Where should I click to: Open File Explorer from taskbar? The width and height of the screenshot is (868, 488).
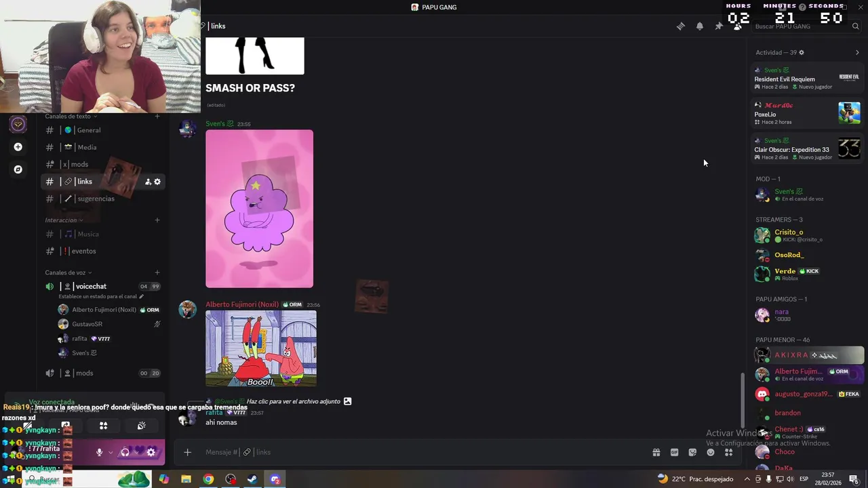click(x=186, y=479)
